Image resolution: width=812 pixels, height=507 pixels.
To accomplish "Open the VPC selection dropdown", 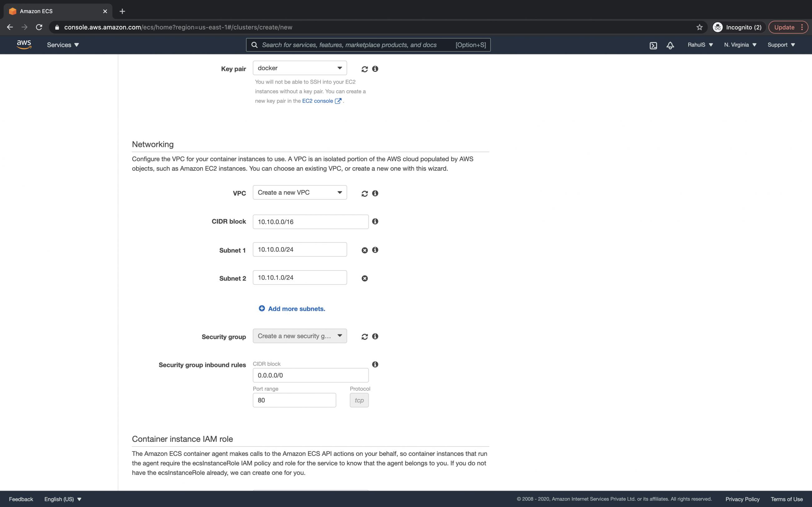I will [299, 192].
